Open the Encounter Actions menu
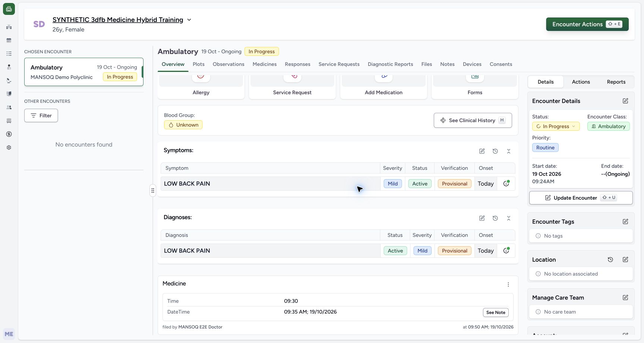 click(587, 24)
